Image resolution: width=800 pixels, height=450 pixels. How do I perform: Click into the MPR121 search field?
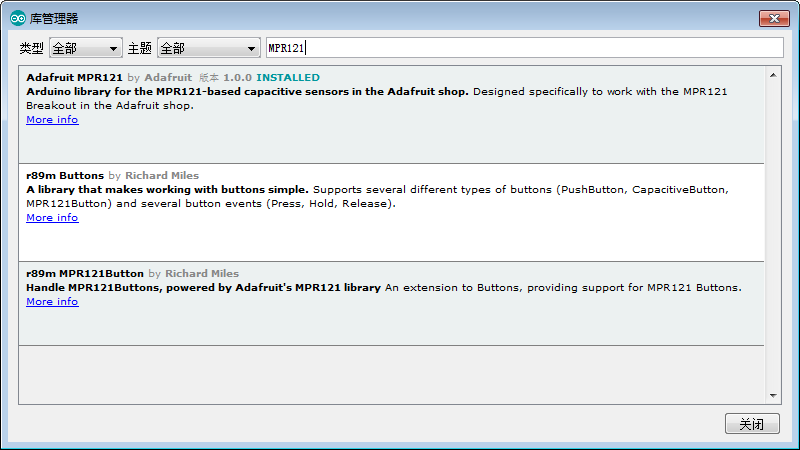pyautogui.click(x=524, y=48)
